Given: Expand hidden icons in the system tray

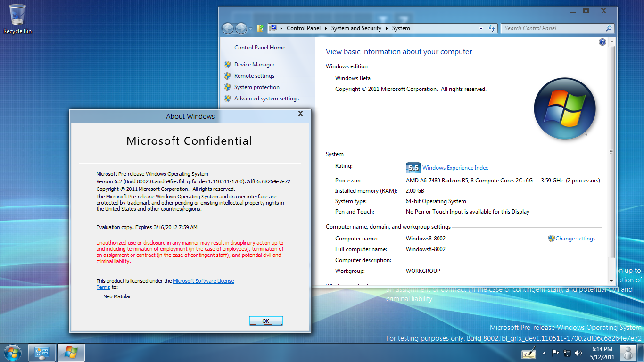Looking at the screenshot, I should [543, 353].
